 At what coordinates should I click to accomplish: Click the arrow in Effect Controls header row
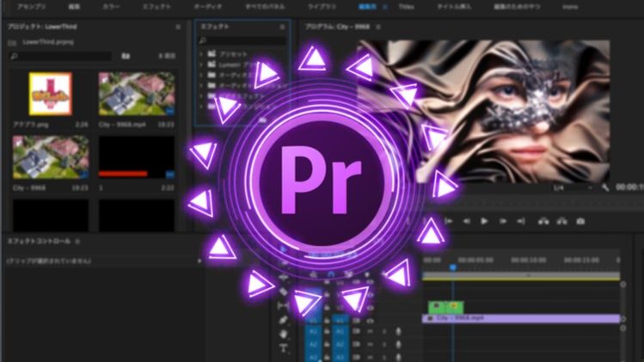pyautogui.click(x=199, y=261)
